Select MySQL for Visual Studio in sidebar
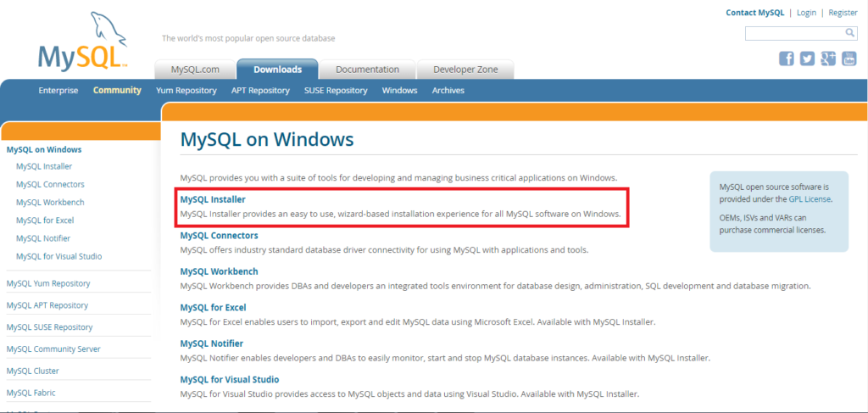The height and width of the screenshot is (413, 868). coord(58,256)
